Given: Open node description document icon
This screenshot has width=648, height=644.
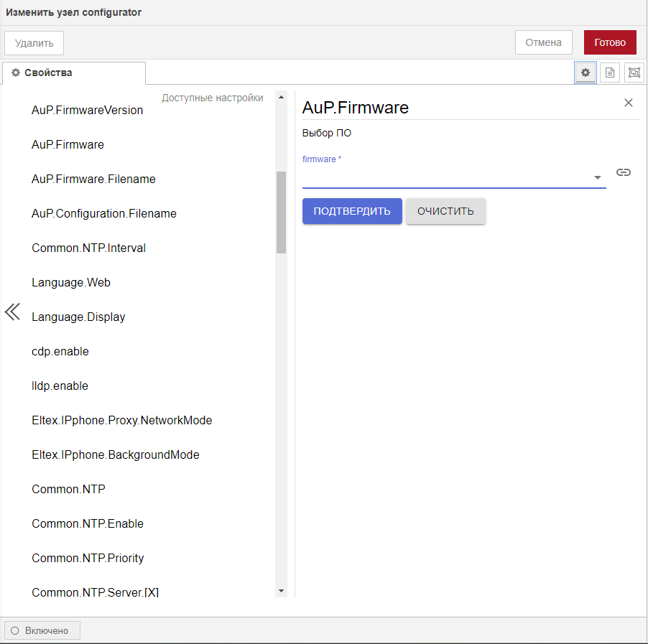Looking at the screenshot, I should [610, 73].
